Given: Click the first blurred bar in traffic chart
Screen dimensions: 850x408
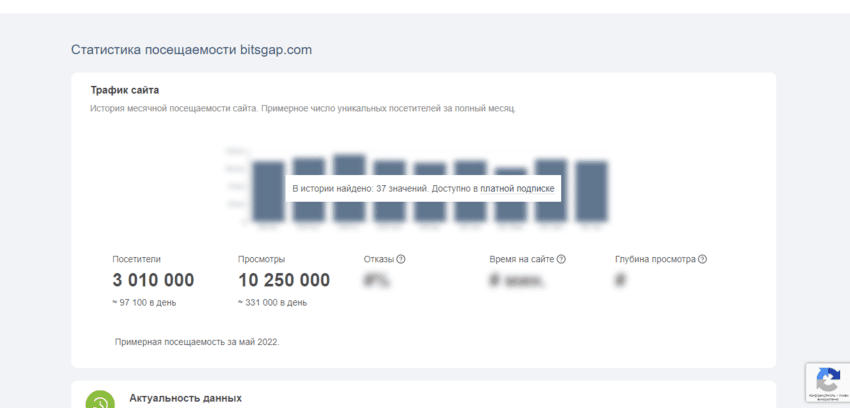Looking at the screenshot, I should (268, 192).
